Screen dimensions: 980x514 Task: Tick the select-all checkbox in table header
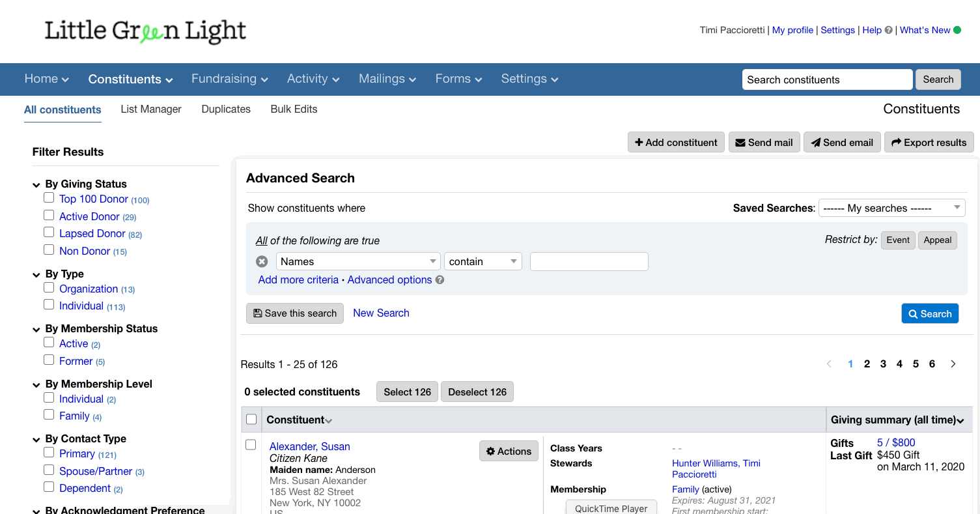(x=251, y=420)
